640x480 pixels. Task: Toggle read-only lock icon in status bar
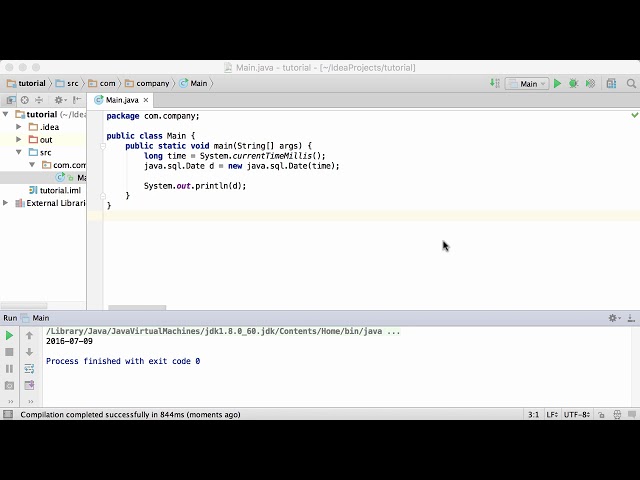pyautogui.click(x=601, y=414)
